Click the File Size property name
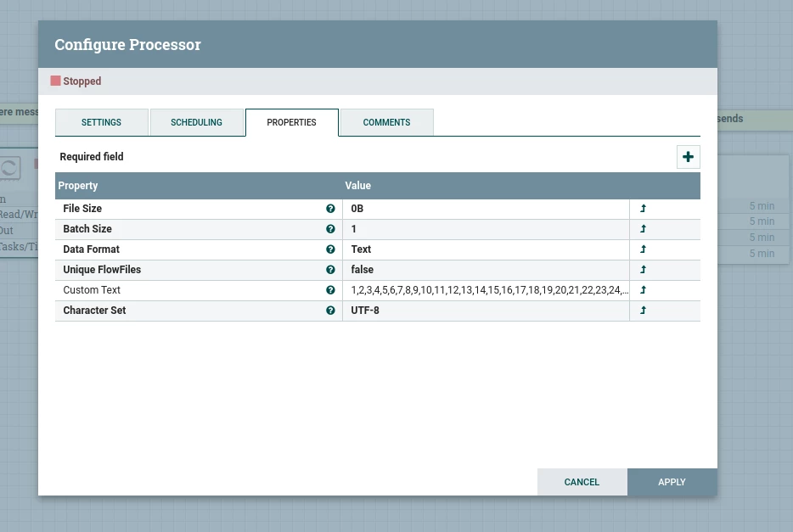Image resolution: width=793 pixels, height=532 pixels. click(x=82, y=209)
